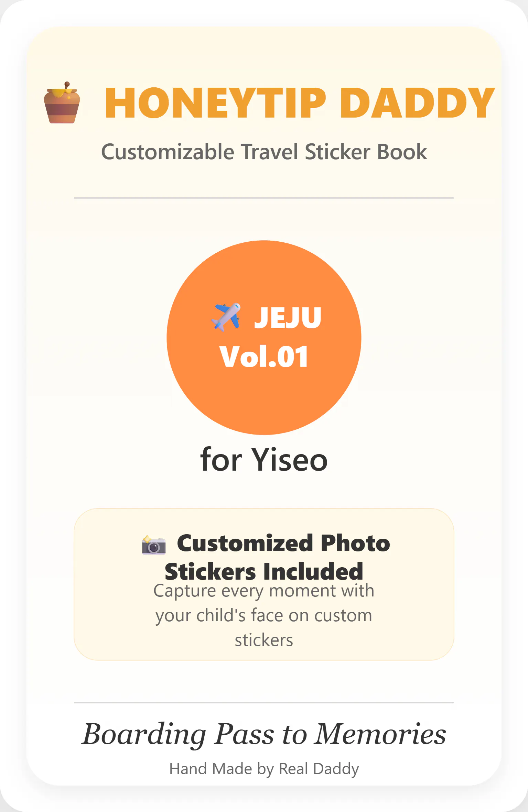Click the JEJU label in the orange circle

pyautogui.click(x=288, y=318)
